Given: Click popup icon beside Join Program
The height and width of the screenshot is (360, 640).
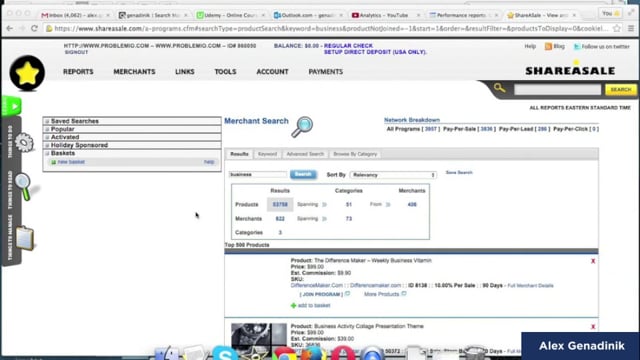Looking at the screenshot, I should [347, 293].
